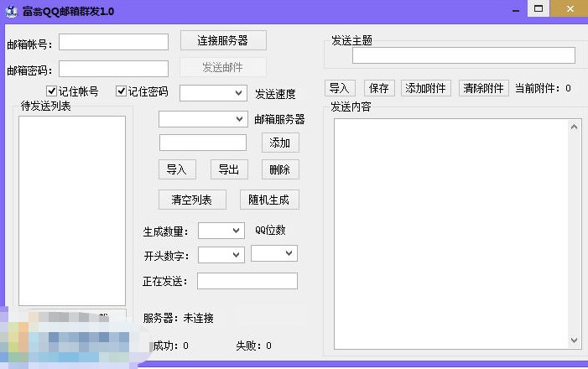Open the QQ位数 dropdown

(x=274, y=253)
